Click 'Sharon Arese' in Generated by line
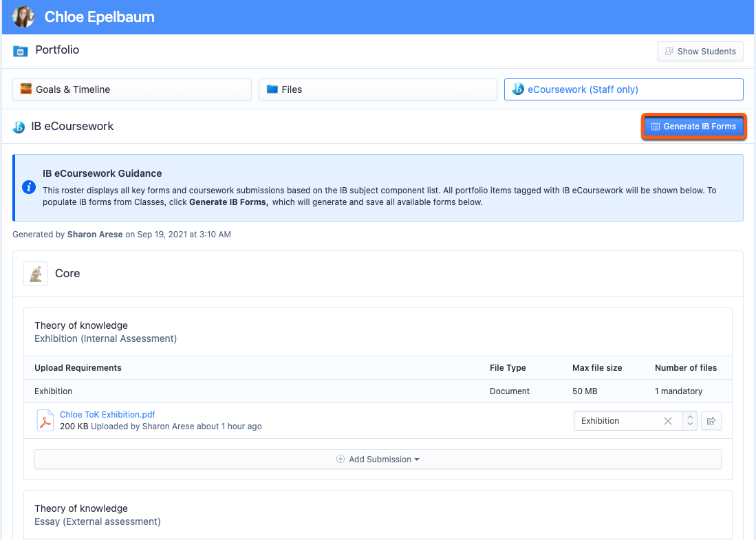Screen dimensions: 756x540 (95, 235)
